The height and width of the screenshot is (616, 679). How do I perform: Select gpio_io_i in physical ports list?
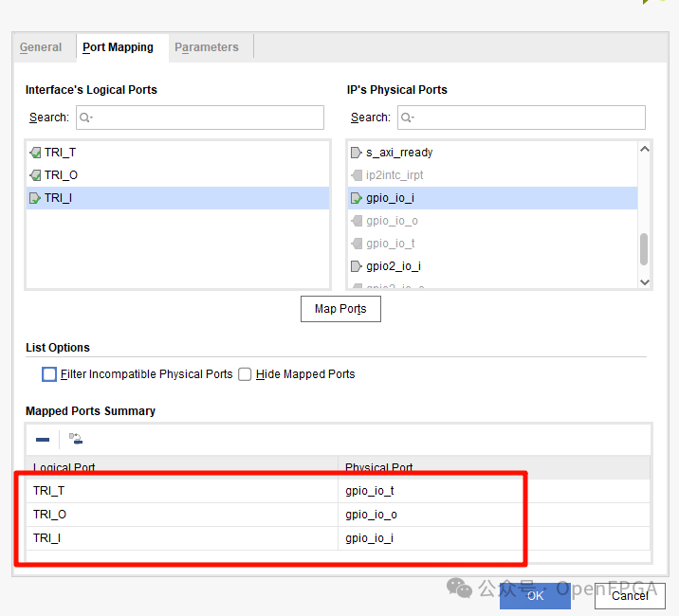coord(492,198)
